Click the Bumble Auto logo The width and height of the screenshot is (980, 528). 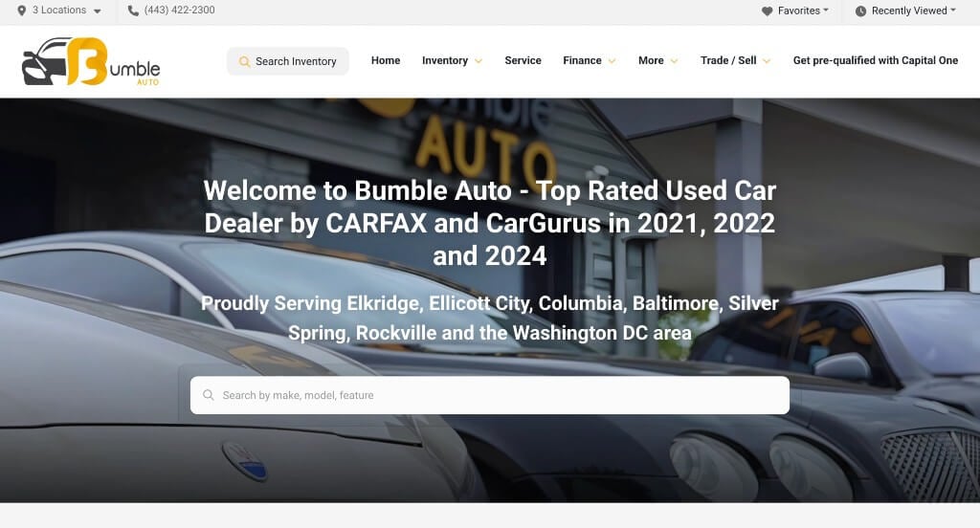click(x=91, y=61)
